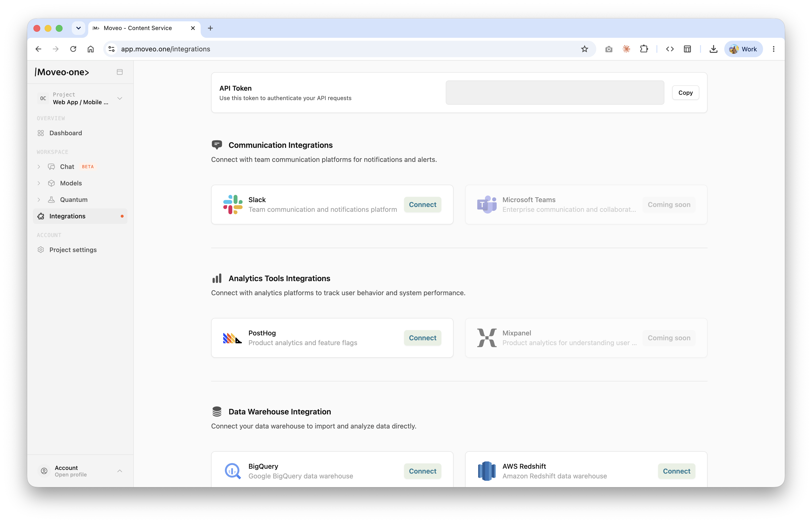The image size is (812, 523).
Task: Open the Dashboard page
Action: point(80,133)
